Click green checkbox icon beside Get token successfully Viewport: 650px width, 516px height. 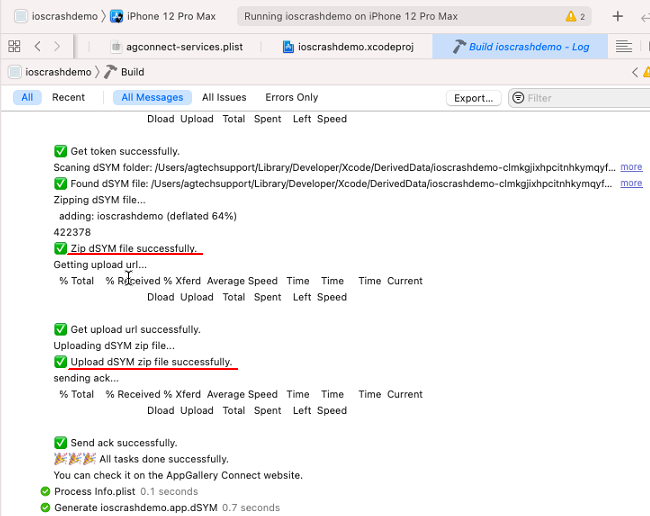(61, 151)
